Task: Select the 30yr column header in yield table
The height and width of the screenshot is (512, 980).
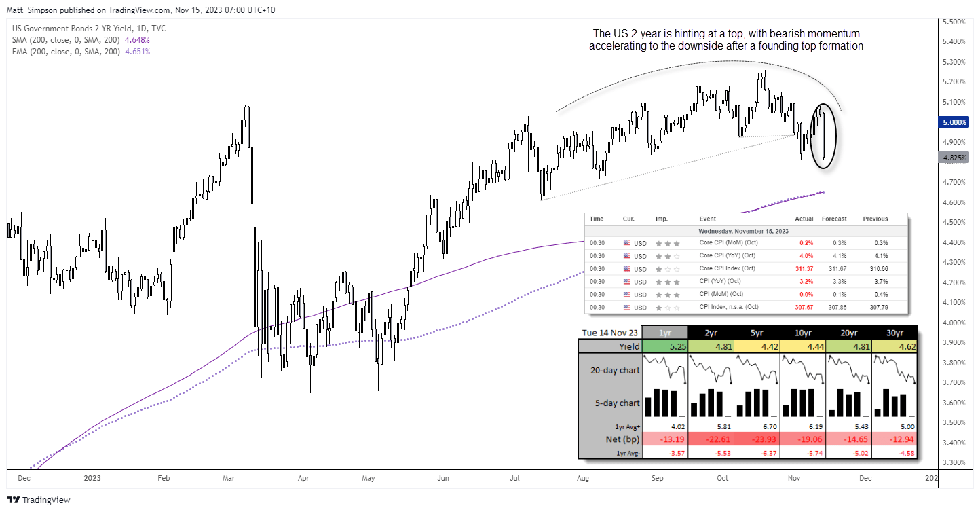Action: coord(894,332)
